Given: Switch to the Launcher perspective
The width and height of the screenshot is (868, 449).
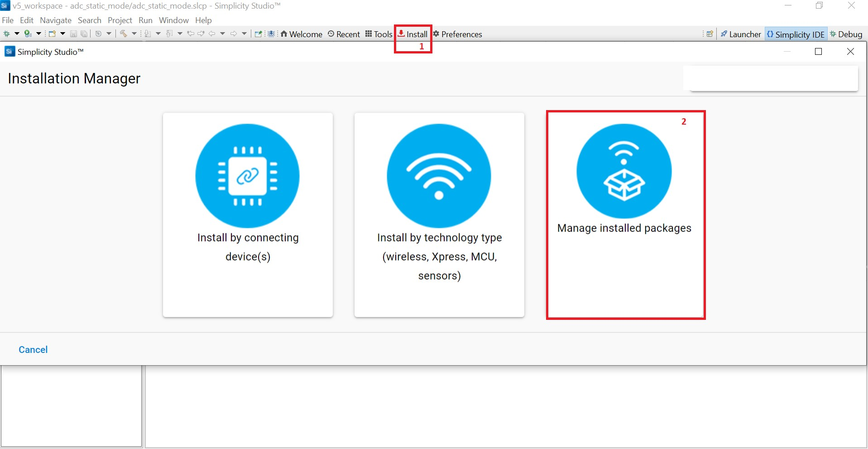Looking at the screenshot, I should pyautogui.click(x=741, y=34).
